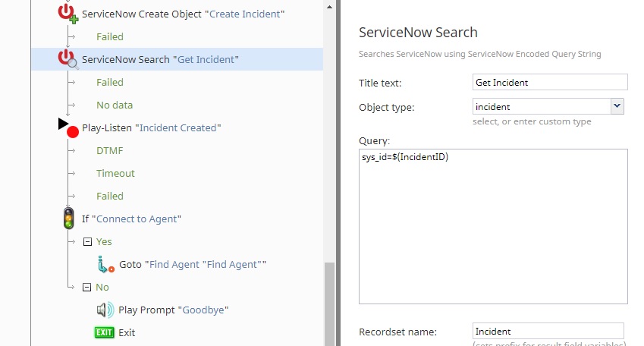Click the Play-Listen block icon

68,127
